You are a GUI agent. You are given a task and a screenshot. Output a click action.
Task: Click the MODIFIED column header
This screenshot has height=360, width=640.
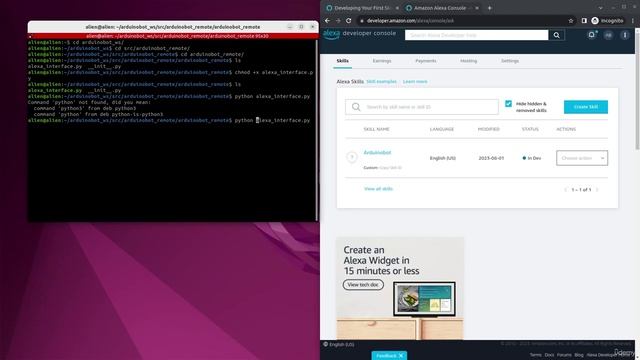point(488,129)
